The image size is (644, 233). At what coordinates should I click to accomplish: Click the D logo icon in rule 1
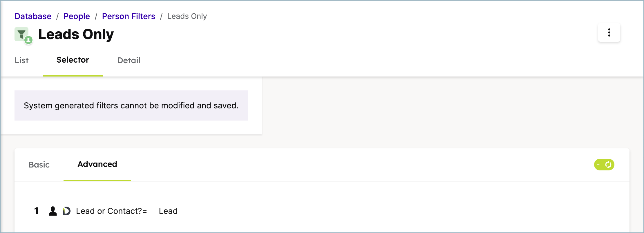pos(66,211)
